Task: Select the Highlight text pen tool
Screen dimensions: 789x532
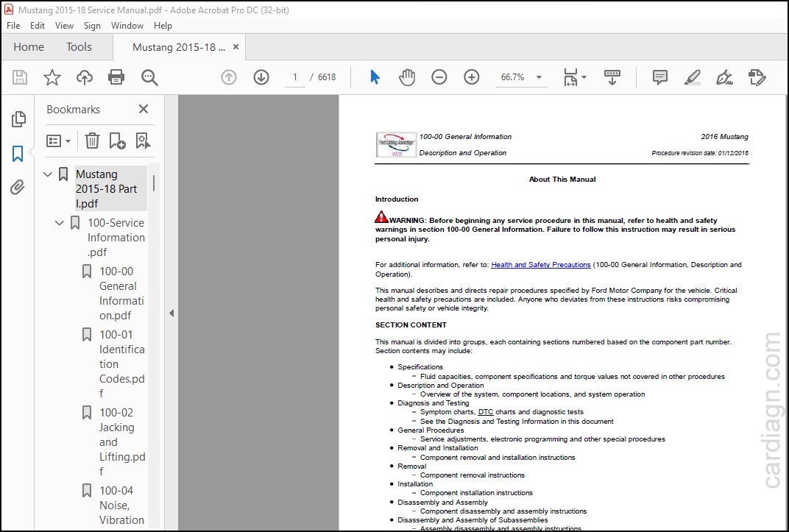Action: 693,77
